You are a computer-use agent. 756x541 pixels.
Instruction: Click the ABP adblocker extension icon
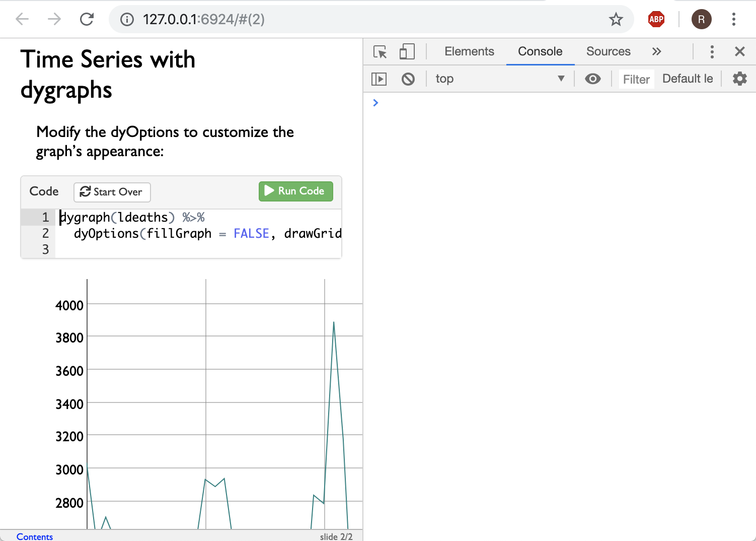pyautogui.click(x=656, y=19)
